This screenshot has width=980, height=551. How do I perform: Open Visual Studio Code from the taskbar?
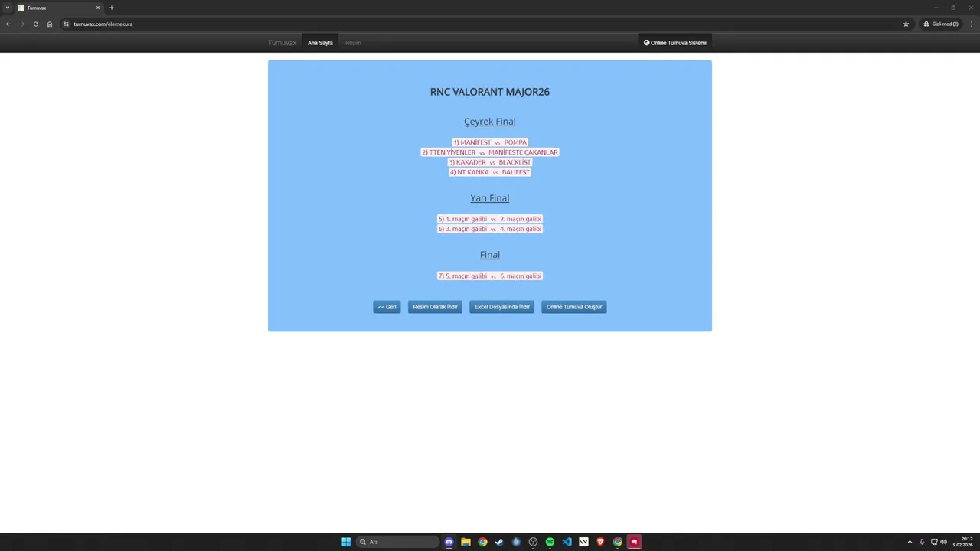coord(567,542)
